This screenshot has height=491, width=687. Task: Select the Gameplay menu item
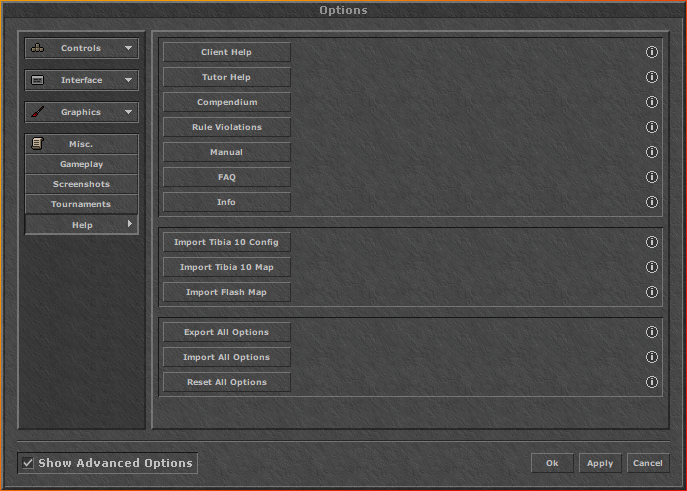(x=81, y=164)
